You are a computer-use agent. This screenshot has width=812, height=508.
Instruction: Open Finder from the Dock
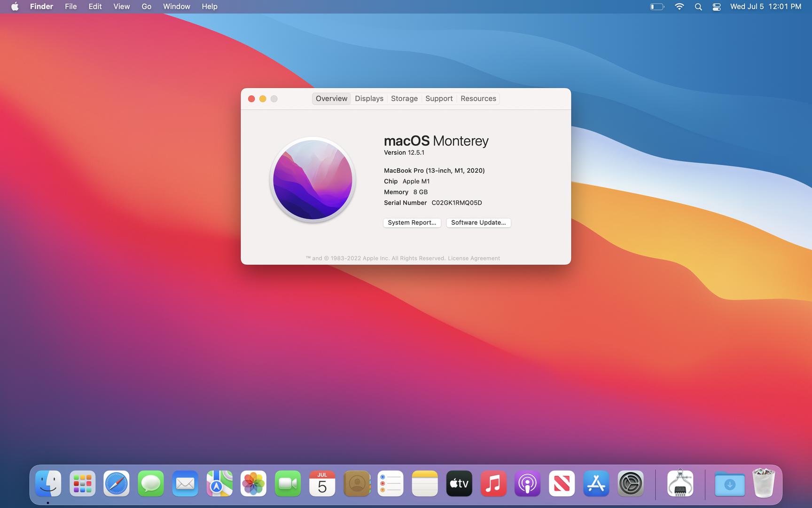48,483
